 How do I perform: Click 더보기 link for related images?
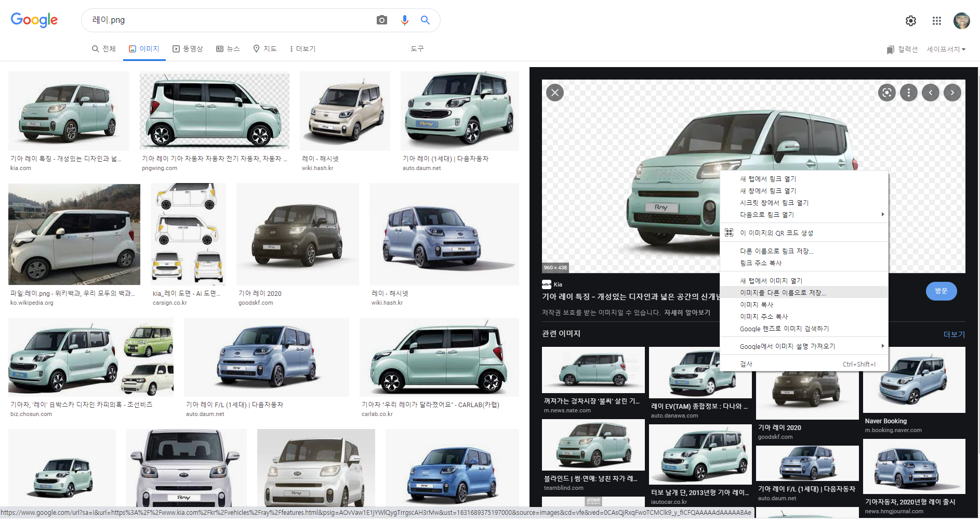pyautogui.click(x=954, y=334)
